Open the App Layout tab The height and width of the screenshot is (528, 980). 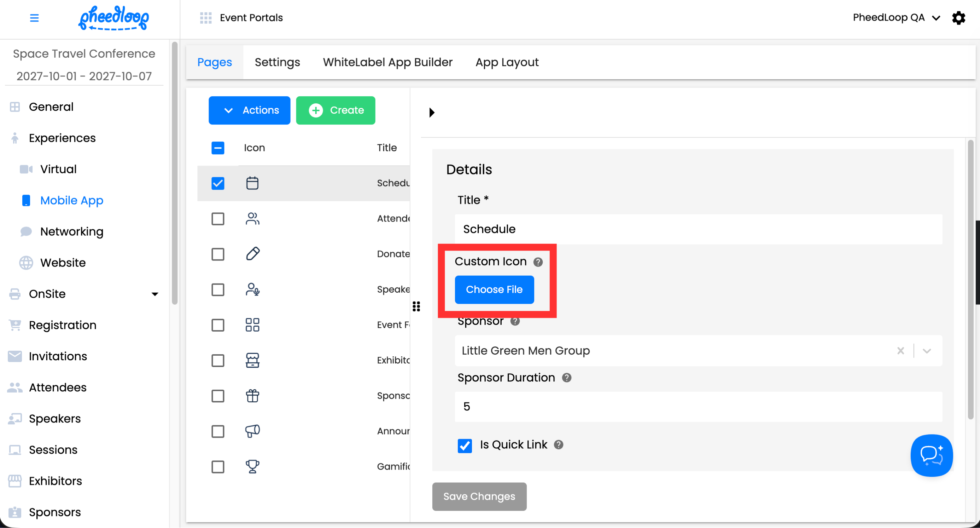click(507, 62)
